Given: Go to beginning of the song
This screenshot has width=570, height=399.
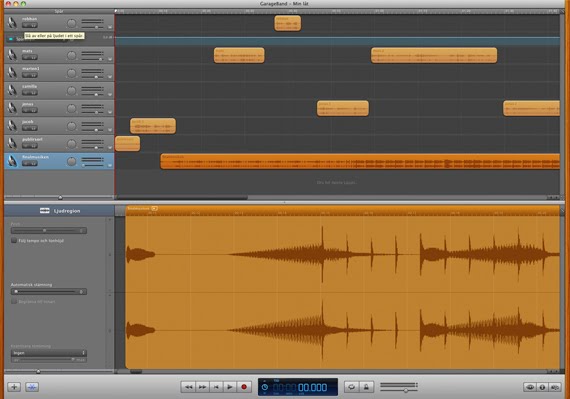Looking at the screenshot, I should (216, 387).
